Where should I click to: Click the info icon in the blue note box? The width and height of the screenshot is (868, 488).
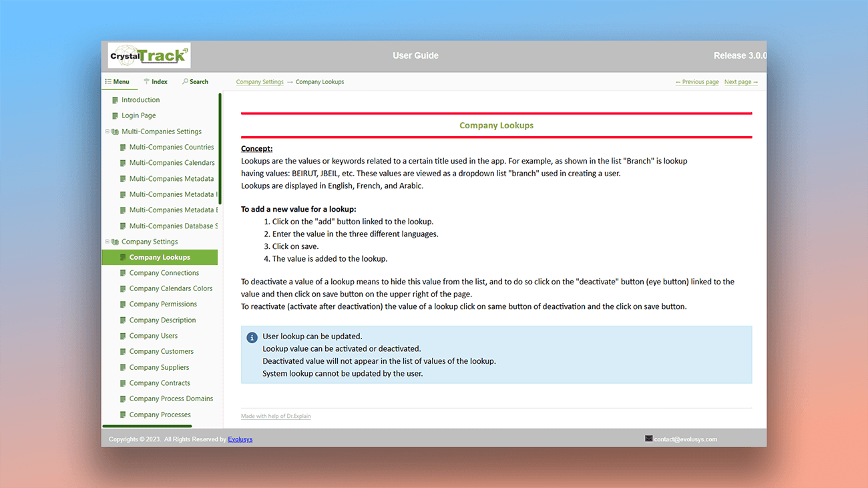[252, 337]
